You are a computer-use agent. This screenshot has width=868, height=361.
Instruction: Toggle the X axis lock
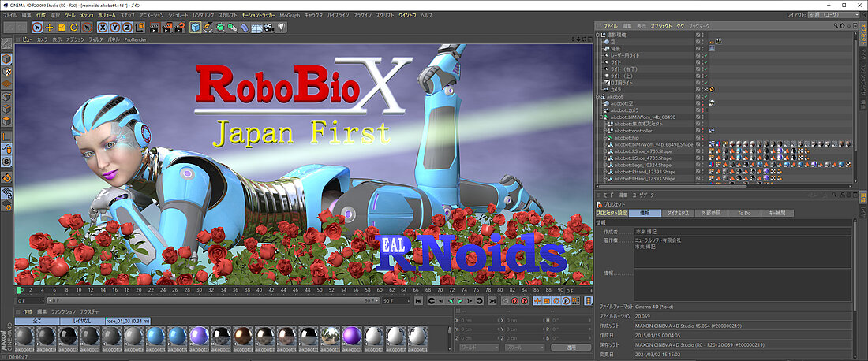pyautogui.click(x=103, y=28)
